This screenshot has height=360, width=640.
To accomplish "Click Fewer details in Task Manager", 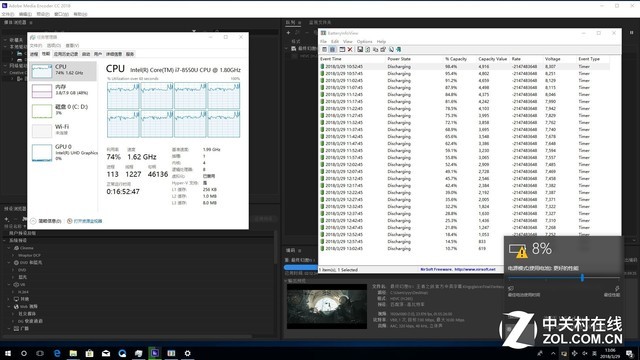I will tap(46, 221).
